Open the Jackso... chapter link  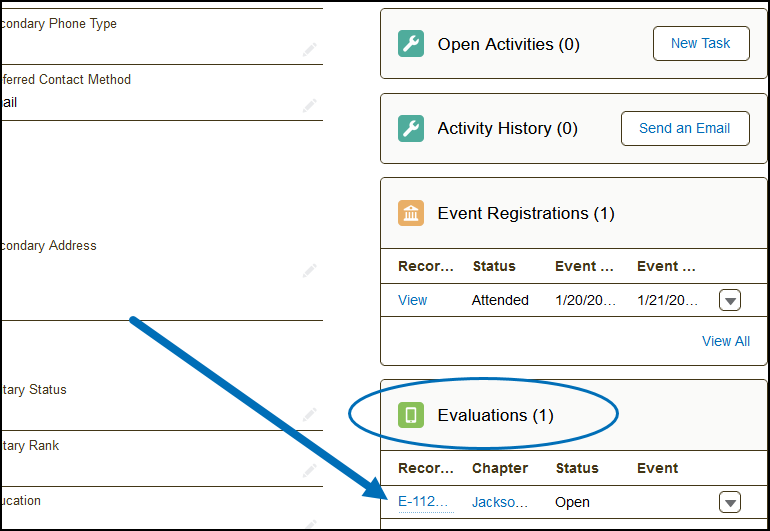coord(499,502)
